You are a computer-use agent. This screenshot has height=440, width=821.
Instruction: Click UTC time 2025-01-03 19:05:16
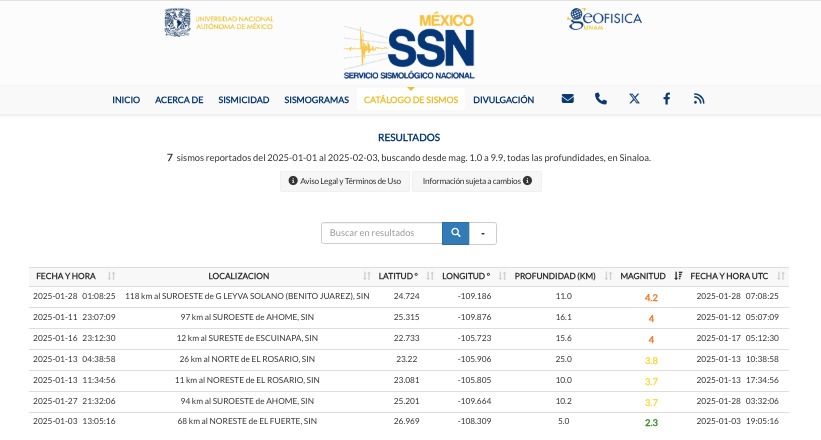(737, 421)
